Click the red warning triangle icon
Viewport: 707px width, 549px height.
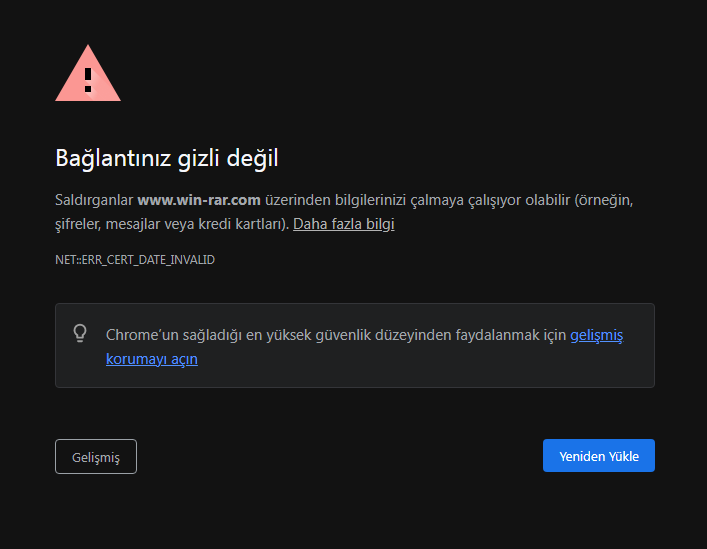point(88,73)
